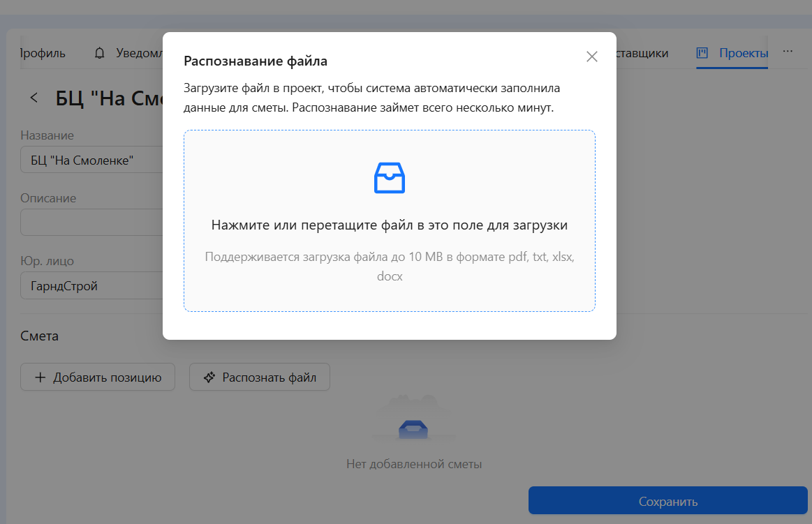Save the project with Сохранить

(x=668, y=501)
